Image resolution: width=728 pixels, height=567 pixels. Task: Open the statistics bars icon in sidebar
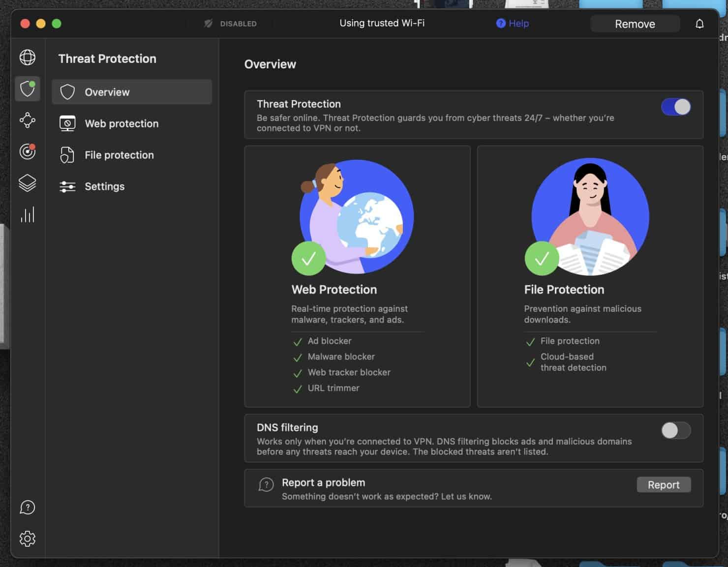[x=28, y=214]
